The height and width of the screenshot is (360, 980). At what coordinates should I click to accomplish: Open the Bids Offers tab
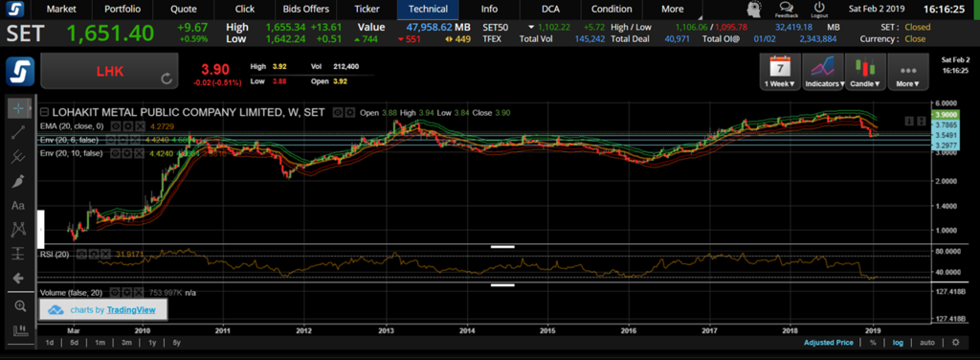(306, 10)
